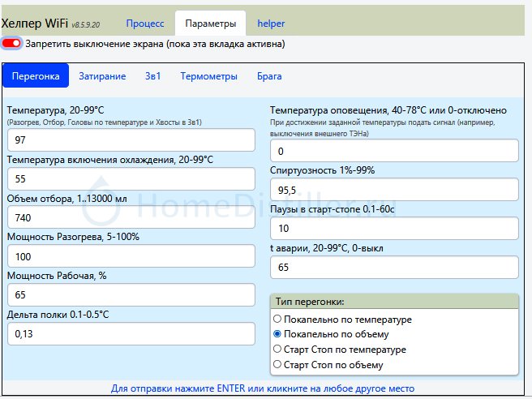Viewport: 532px width, 399px height.
Task: Go to the Термометры sub-tab
Action: click(208, 76)
